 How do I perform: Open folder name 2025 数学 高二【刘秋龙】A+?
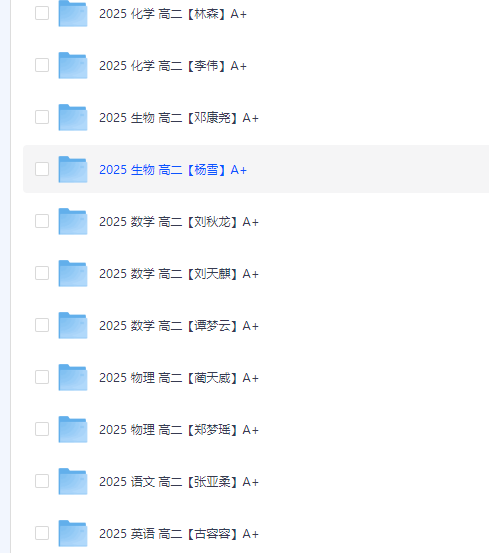pos(179,222)
